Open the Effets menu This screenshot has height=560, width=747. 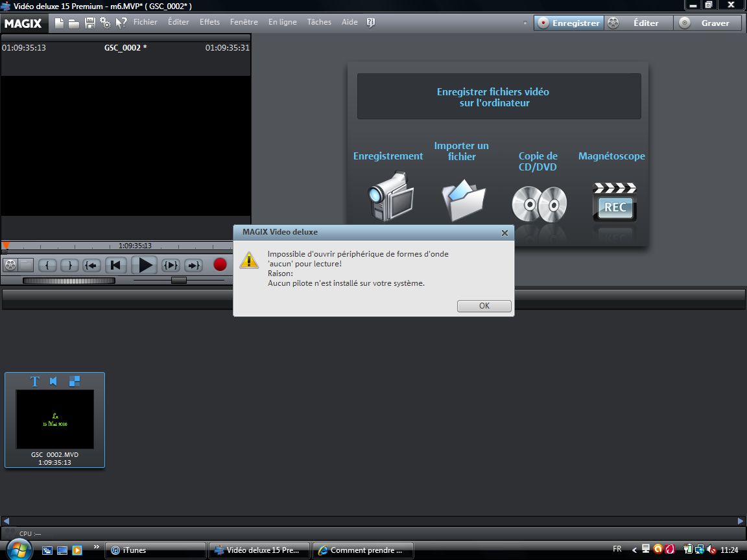tap(209, 22)
